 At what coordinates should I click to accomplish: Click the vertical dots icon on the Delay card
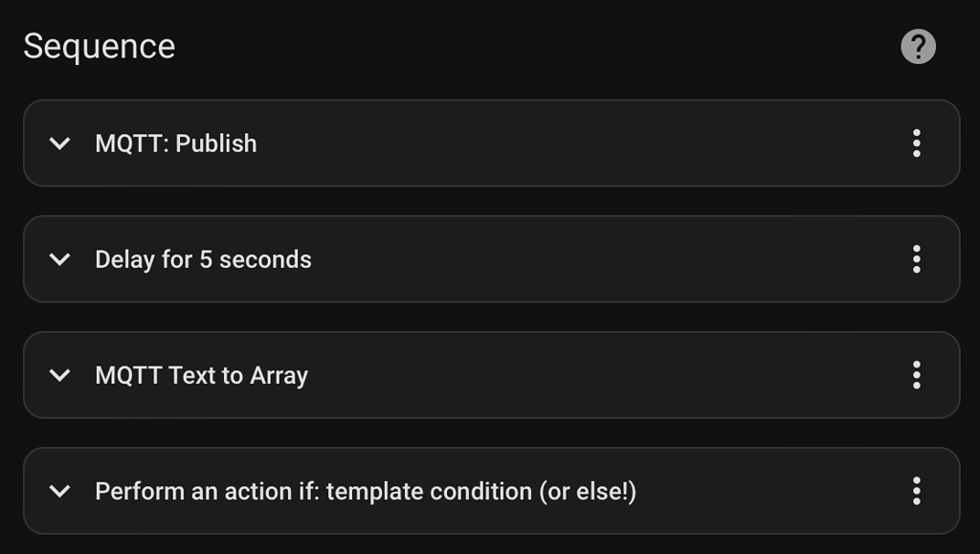click(x=916, y=258)
